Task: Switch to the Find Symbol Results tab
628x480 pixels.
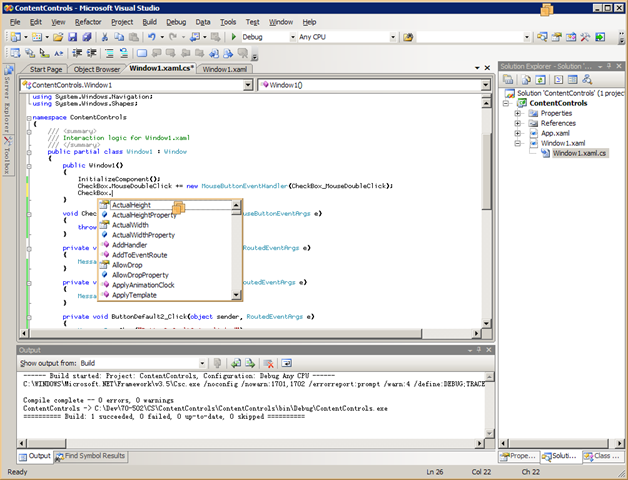Action: coord(91,456)
